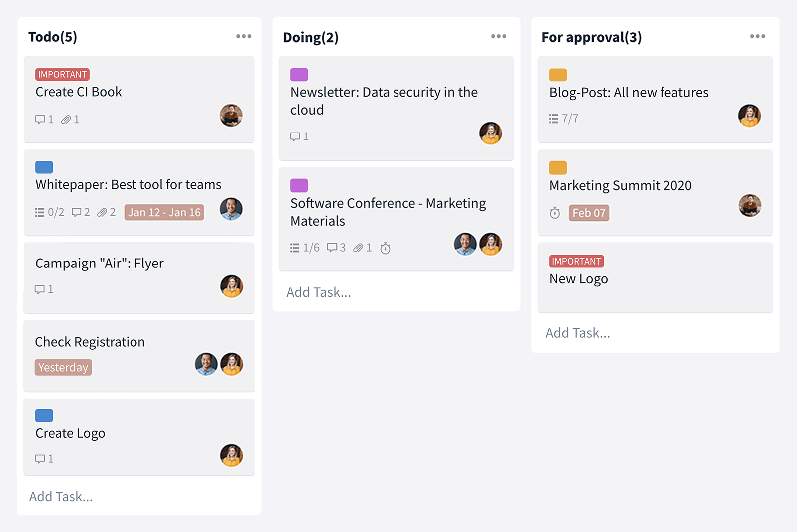Click the Yesterday due date badge
Screen dimensions: 797x532
63,367
